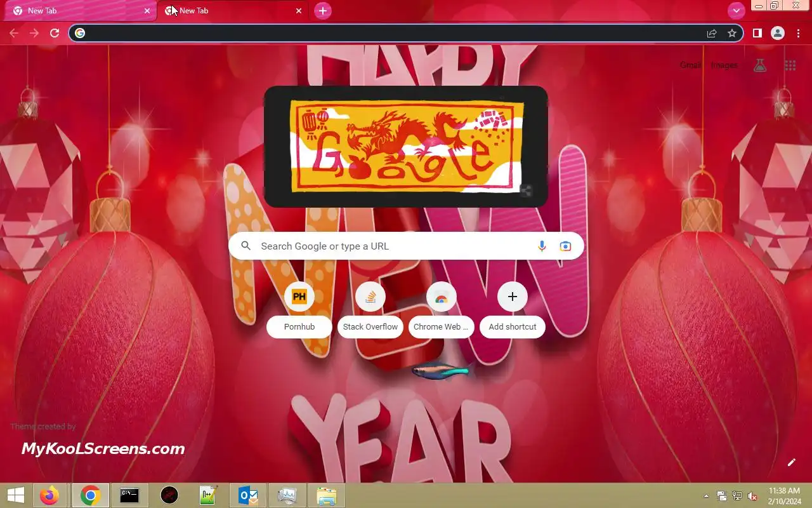Screen dimensions: 812x508
Task: Open Google Images link
Action: point(724,65)
